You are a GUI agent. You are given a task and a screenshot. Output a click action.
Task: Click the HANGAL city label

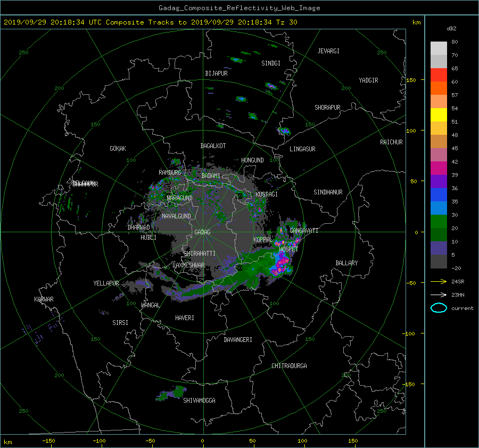151,305
